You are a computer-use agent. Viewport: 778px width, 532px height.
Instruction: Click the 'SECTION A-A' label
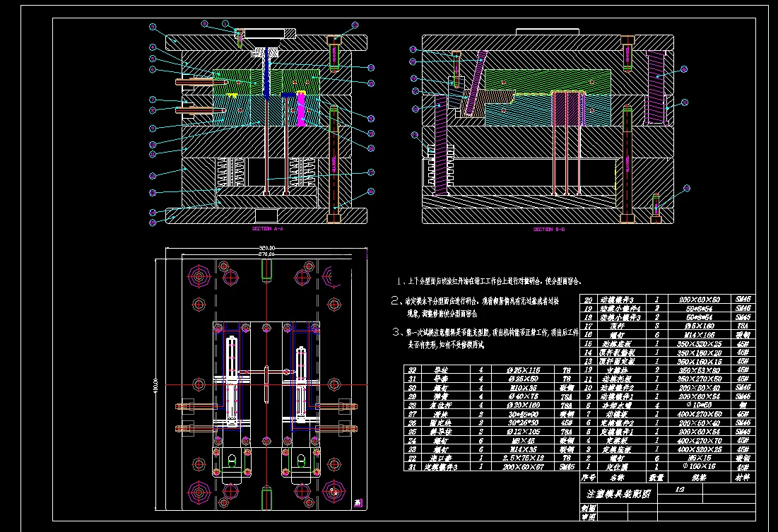coord(267,229)
